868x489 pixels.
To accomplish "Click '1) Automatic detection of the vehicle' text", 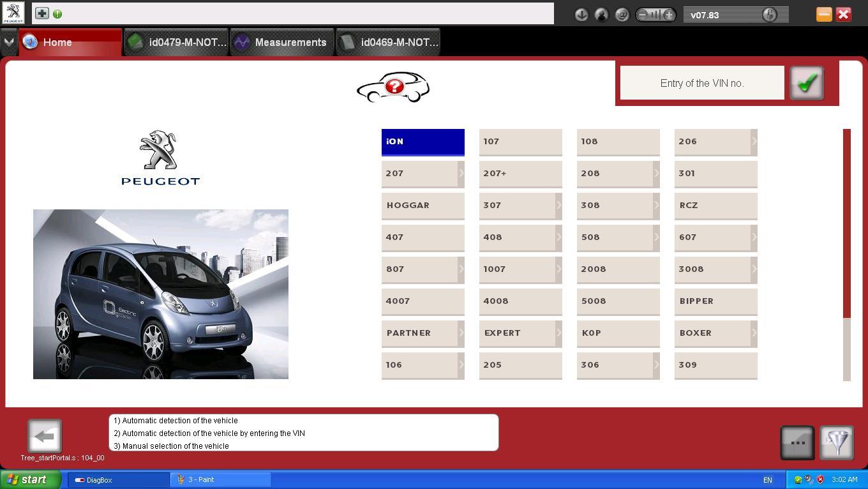I will coord(176,421).
